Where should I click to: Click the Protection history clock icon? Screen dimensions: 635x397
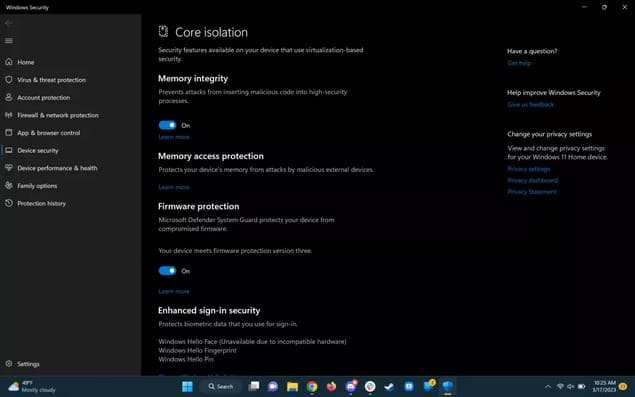(x=9, y=203)
